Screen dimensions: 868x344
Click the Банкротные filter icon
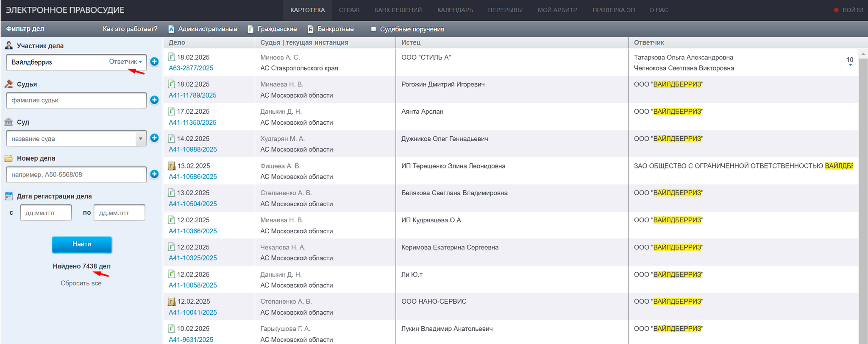[x=310, y=29]
